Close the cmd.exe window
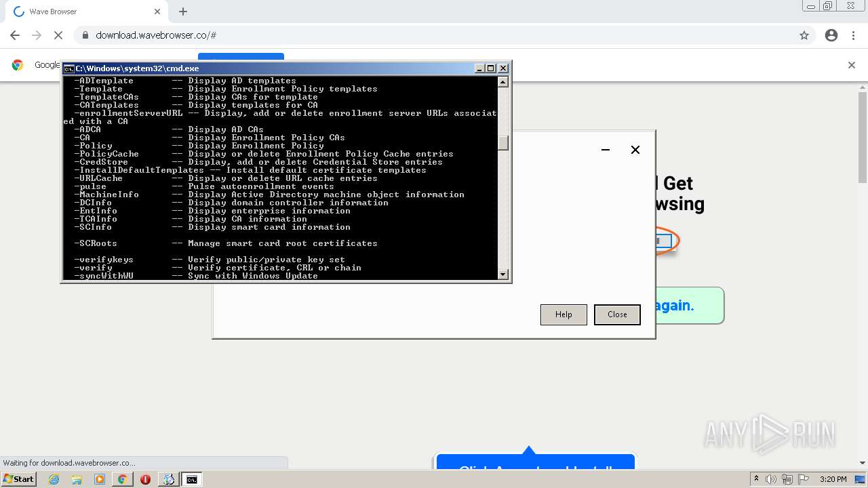 [x=503, y=68]
